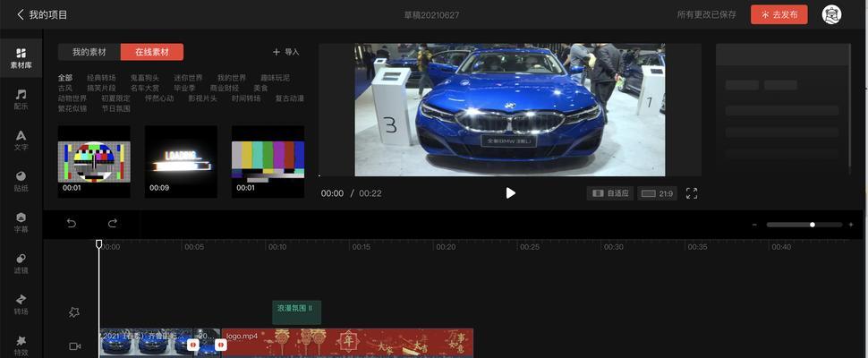Select the 迷你世界 category
This screenshot has height=358, width=868.
[x=188, y=78]
